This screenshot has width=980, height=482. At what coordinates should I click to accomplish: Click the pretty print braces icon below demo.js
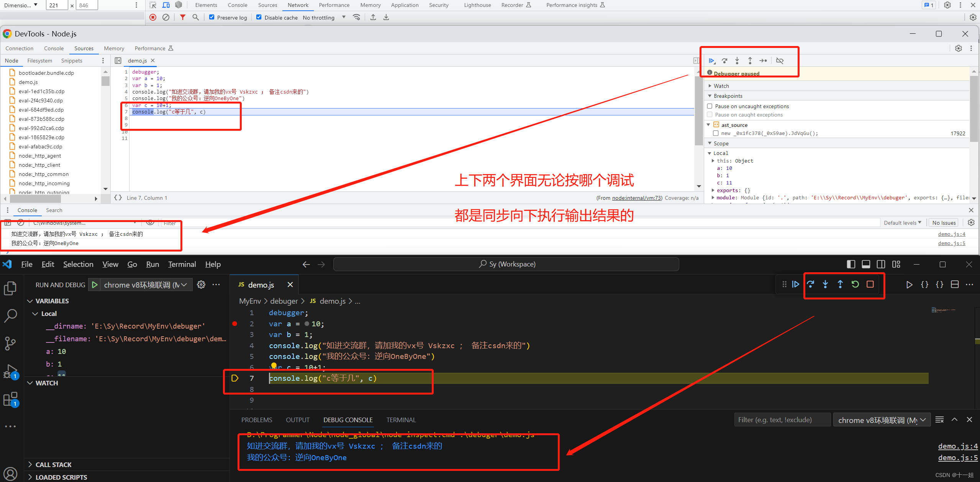118,197
